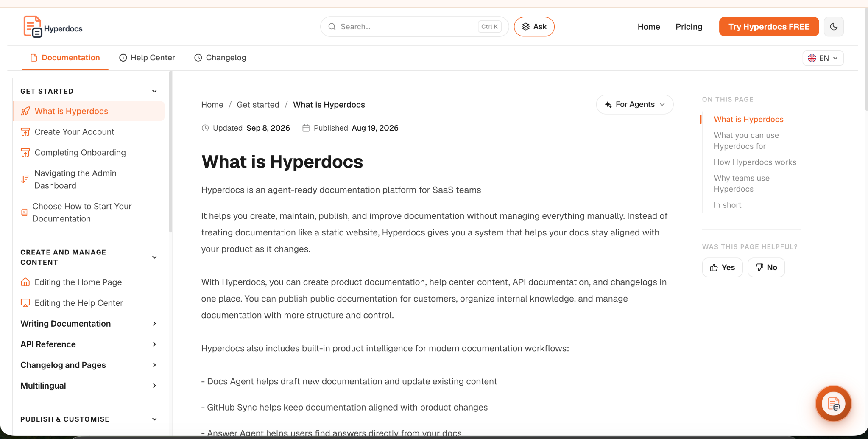Open the EN language dropdown
This screenshot has width=868, height=439.
tap(823, 58)
